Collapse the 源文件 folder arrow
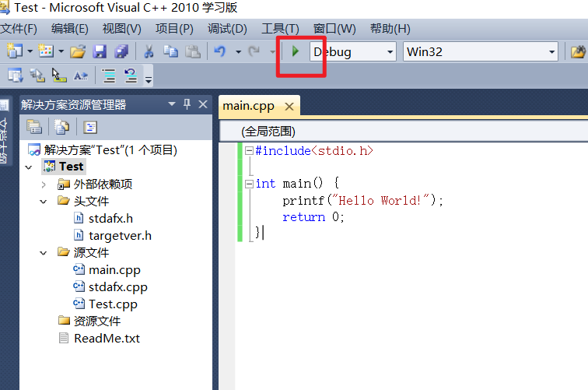Viewport: 588px width, 390px height. click(44, 253)
